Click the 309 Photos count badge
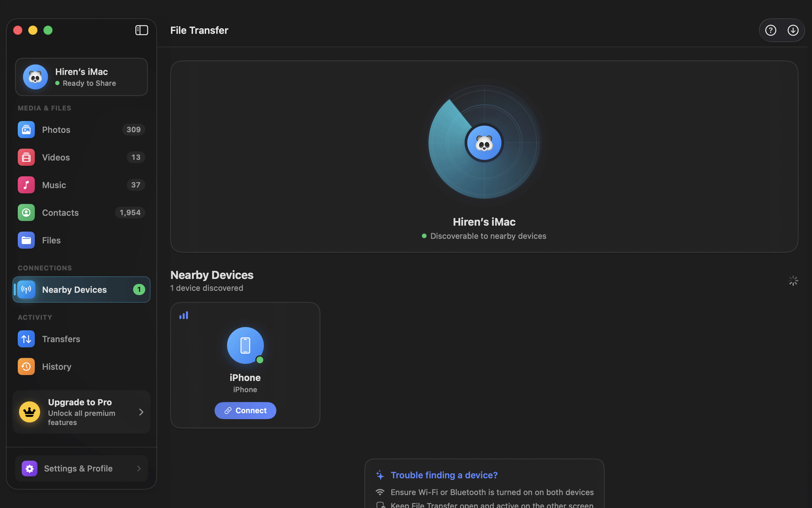The height and width of the screenshot is (508, 812). pos(134,130)
